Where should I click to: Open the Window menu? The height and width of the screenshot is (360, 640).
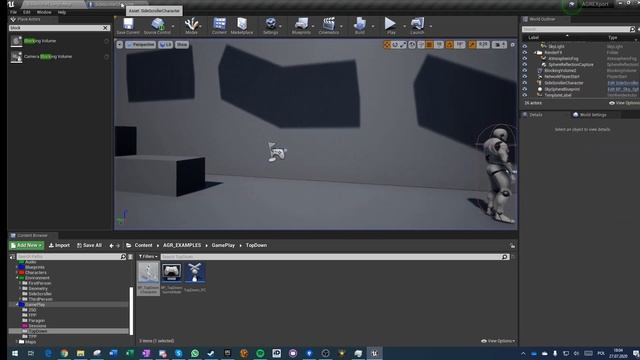click(x=44, y=12)
